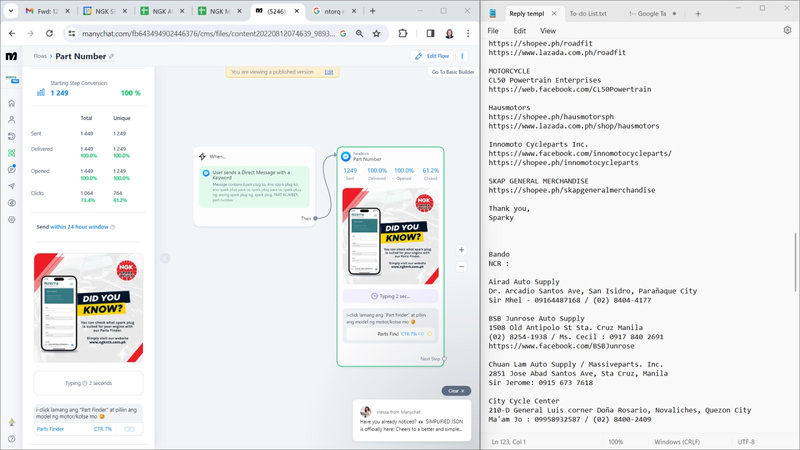
Task: Switch to the ntorq Google search tab
Action: [x=334, y=11]
